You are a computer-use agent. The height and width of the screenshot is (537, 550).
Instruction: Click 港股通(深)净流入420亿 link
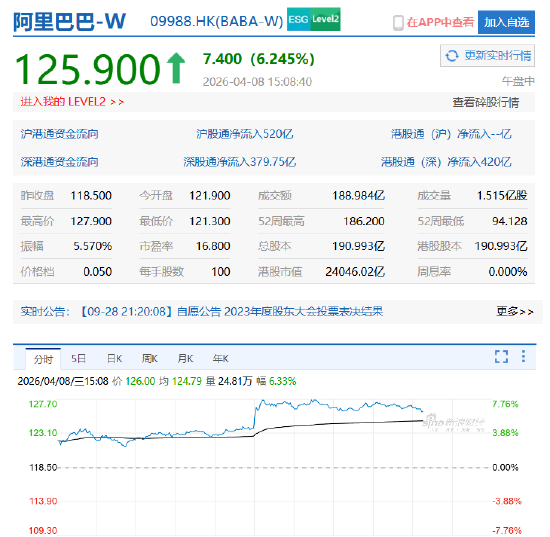(446, 162)
